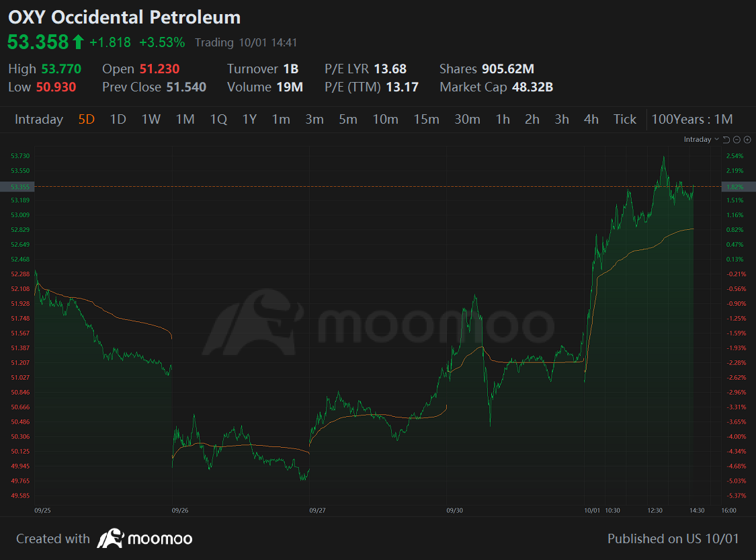
Task: Click the +1.818 price change value
Action: (110, 42)
